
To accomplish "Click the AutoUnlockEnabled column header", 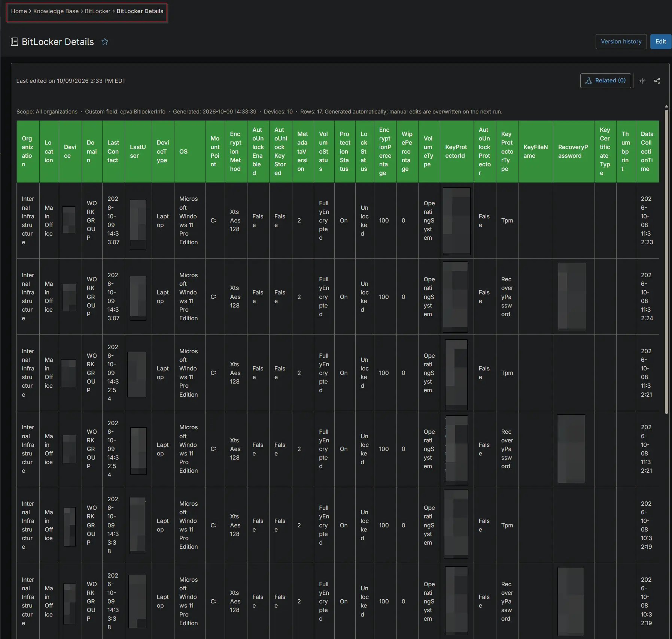I will 258,151.
